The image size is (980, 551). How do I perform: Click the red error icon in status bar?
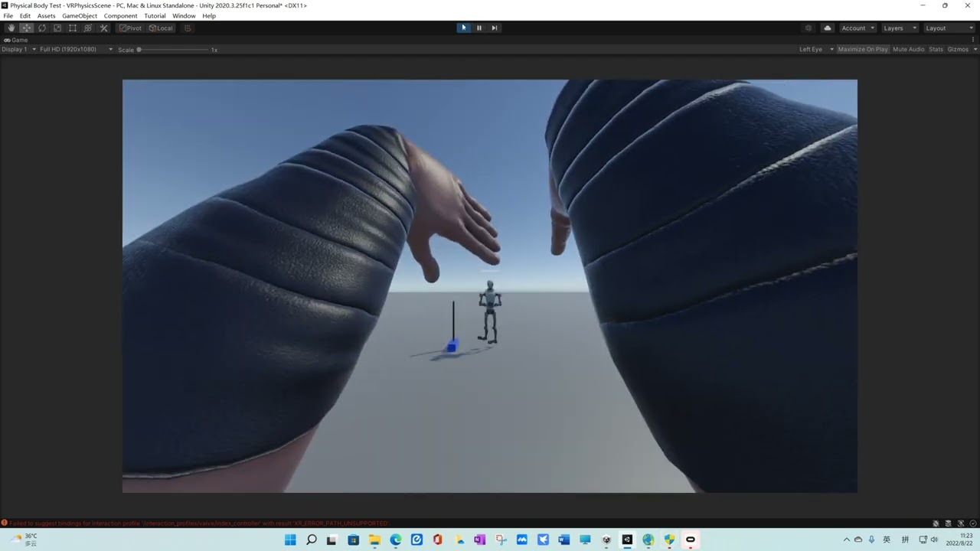[5, 523]
